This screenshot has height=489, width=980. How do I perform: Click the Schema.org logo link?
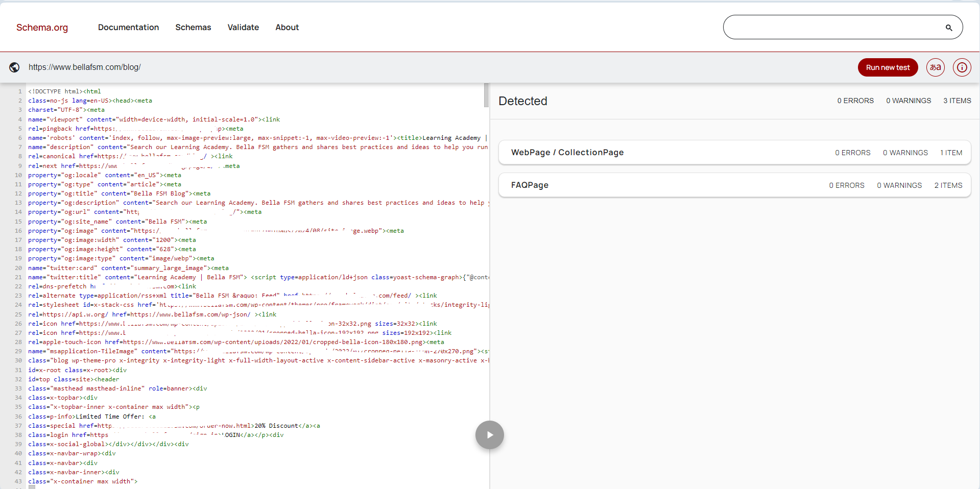coord(42,28)
